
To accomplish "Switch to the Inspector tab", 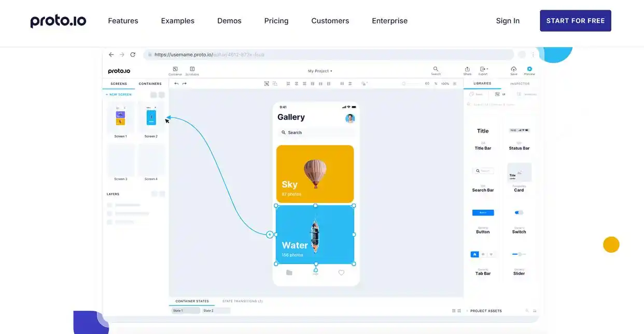I will click(520, 83).
